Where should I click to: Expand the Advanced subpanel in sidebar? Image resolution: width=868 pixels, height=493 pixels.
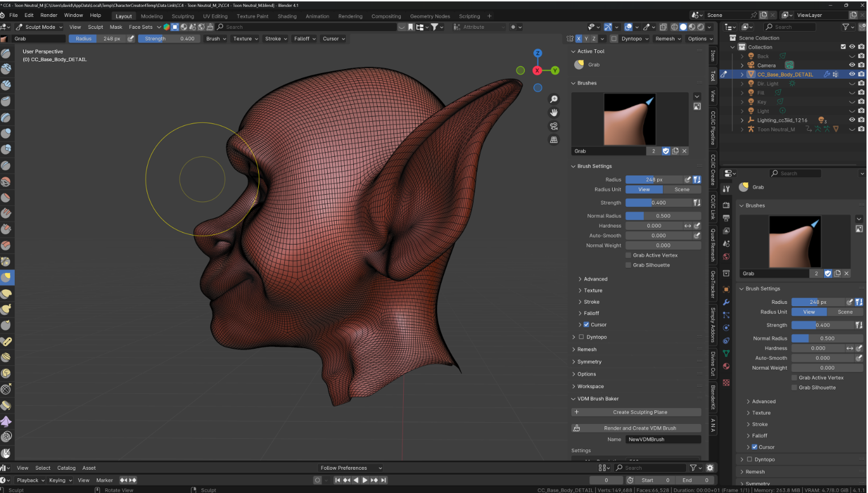click(x=596, y=279)
